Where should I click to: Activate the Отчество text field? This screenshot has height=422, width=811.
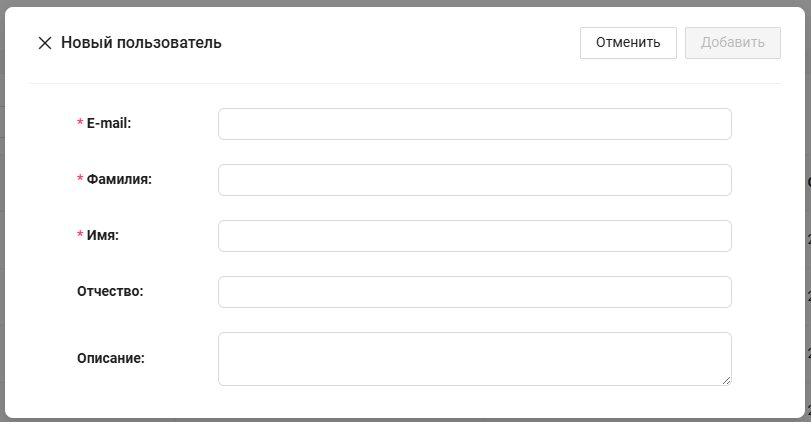[474, 292]
